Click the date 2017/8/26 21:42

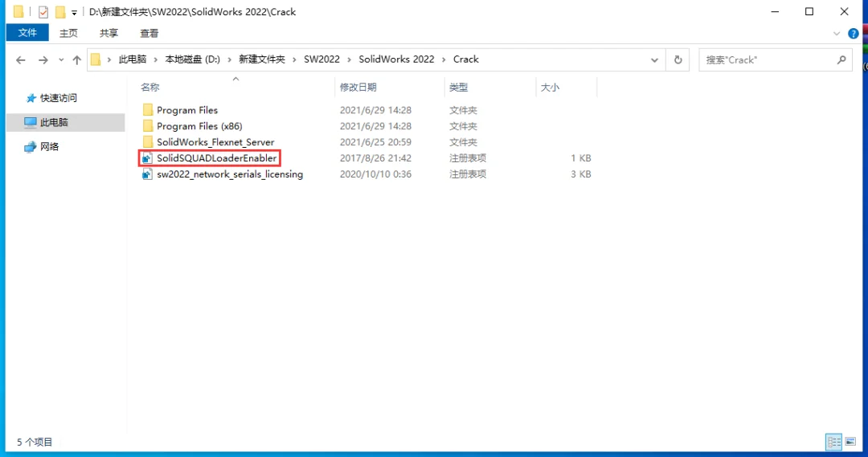(375, 158)
